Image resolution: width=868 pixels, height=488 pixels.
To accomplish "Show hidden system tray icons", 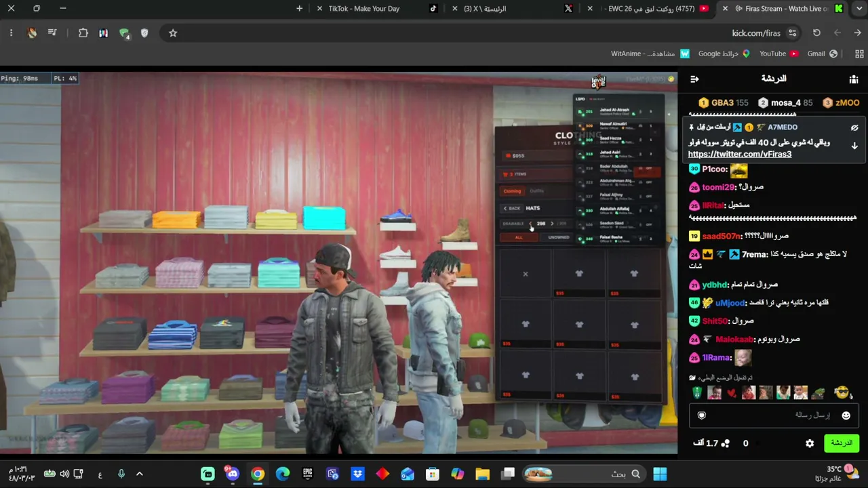I will tap(140, 474).
